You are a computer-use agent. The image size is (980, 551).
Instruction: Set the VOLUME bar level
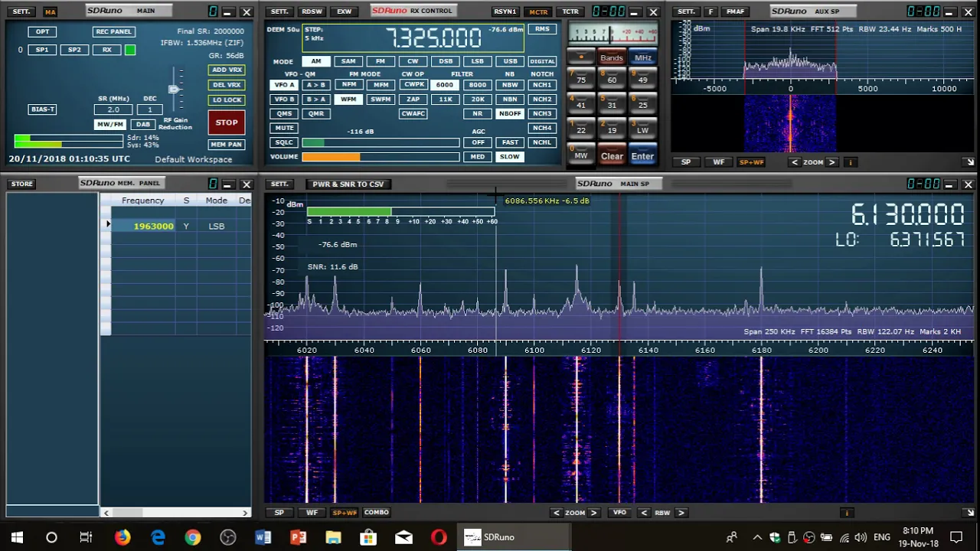point(381,157)
